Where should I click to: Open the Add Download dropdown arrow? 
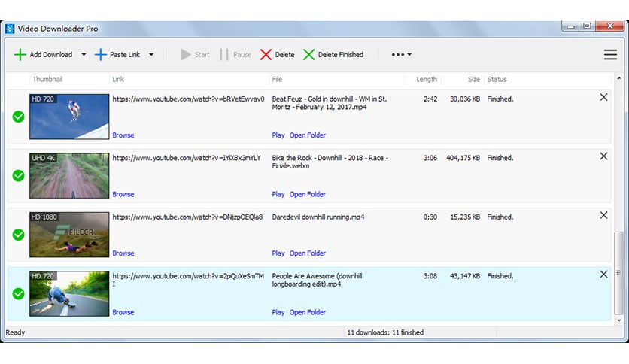(84, 54)
